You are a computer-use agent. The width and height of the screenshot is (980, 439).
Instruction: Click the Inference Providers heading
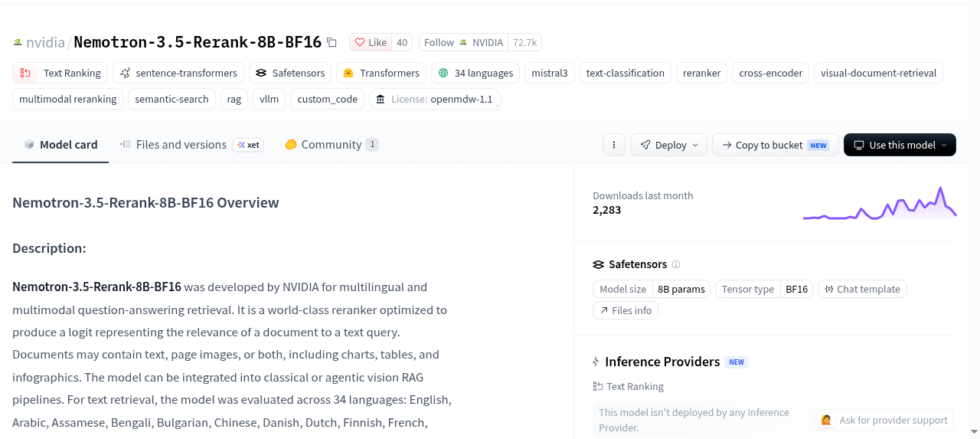pos(662,362)
